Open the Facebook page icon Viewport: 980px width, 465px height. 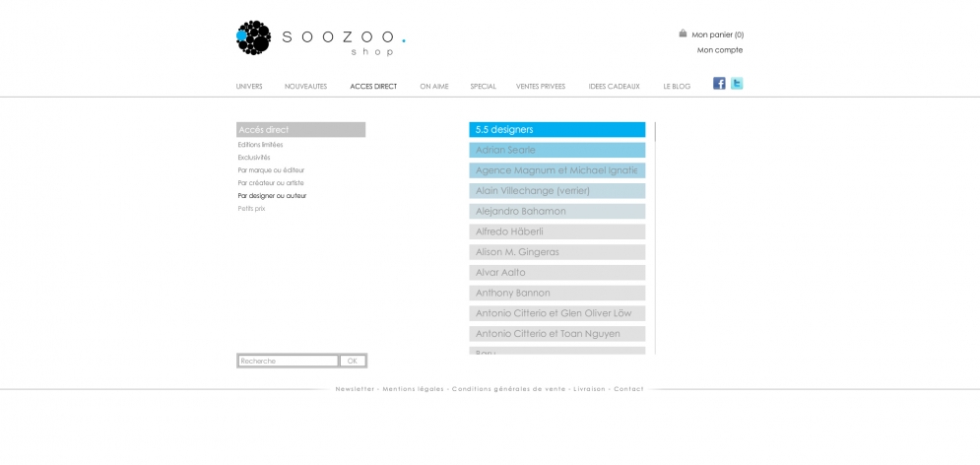pyautogui.click(x=719, y=83)
